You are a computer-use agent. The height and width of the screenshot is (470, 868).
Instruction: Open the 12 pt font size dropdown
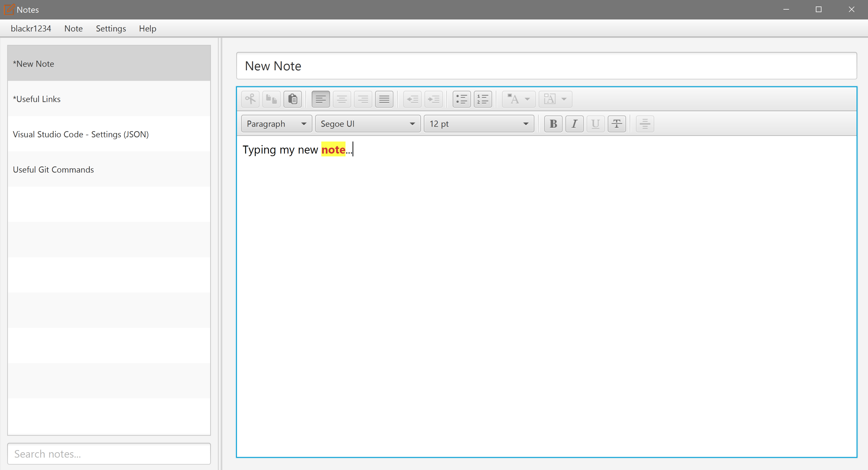pos(479,124)
